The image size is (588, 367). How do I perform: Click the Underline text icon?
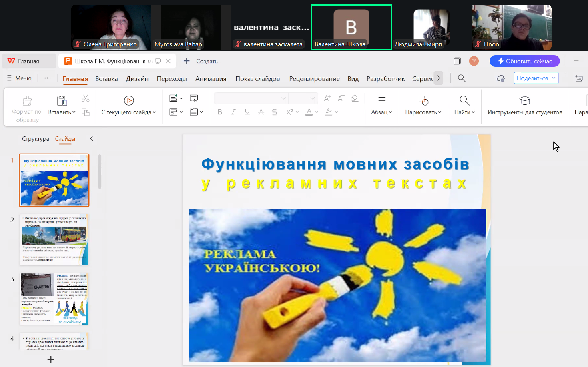pos(247,112)
